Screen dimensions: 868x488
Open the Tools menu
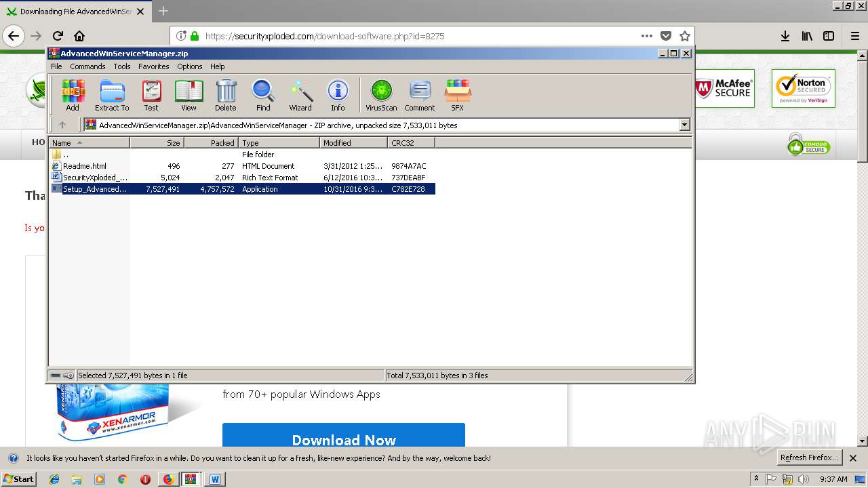pos(122,66)
